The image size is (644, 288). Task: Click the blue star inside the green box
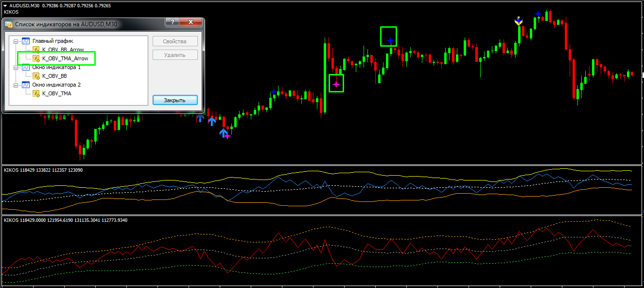[390, 40]
